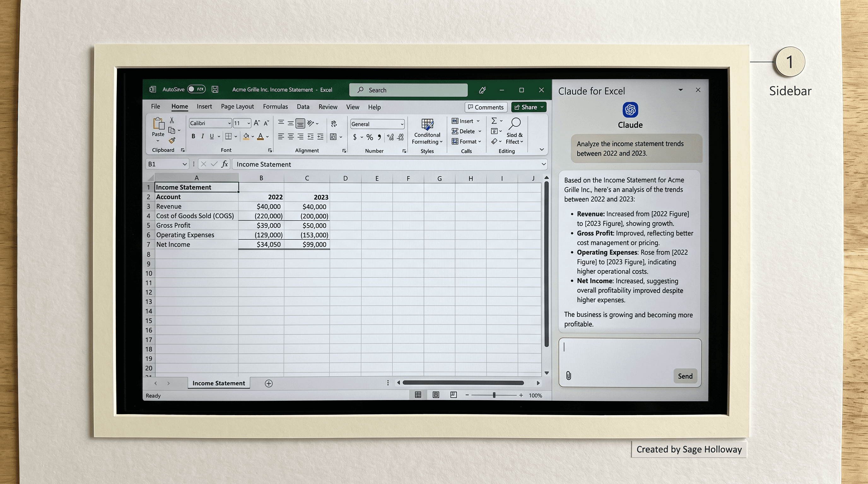Click the Save disk icon in title bar
The image size is (868, 484).
(x=215, y=89)
